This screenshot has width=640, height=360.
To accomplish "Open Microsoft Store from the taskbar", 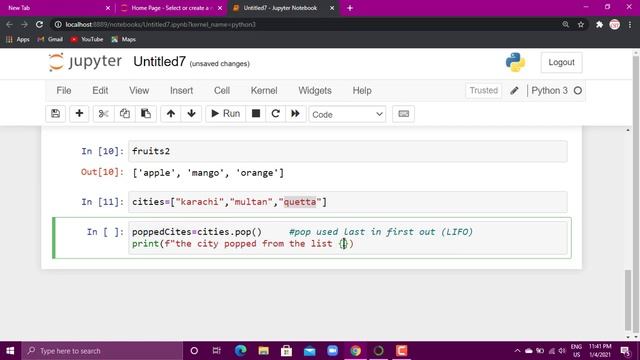I will (x=287, y=351).
